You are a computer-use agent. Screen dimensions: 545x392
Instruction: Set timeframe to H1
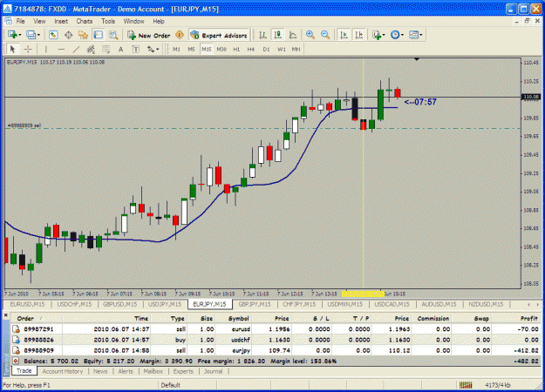[236, 50]
